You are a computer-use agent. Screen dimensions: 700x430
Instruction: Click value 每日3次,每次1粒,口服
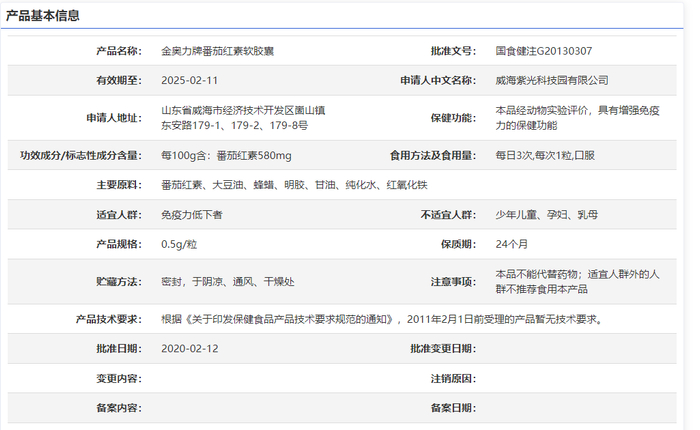545,155
